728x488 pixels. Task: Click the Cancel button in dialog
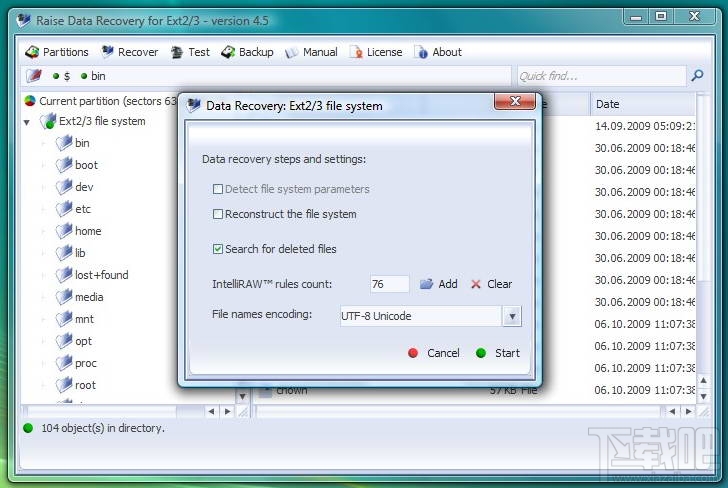pyautogui.click(x=434, y=353)
